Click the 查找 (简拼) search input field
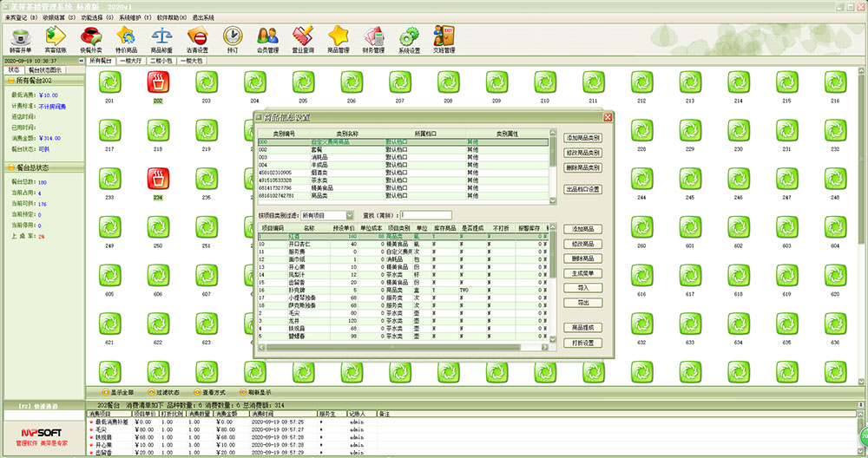This screenshot has width=868, height=458. tap(426, 215)
